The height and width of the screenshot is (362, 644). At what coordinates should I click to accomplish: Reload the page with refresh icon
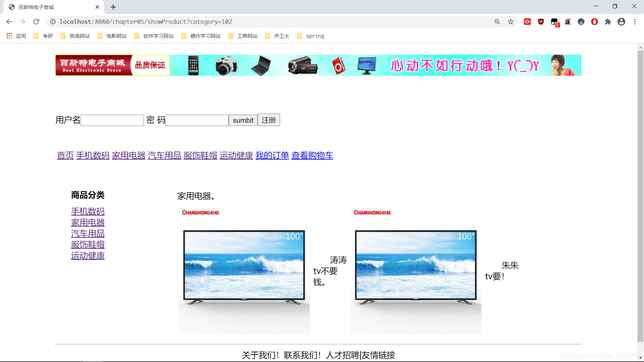(x=36, y=22)
